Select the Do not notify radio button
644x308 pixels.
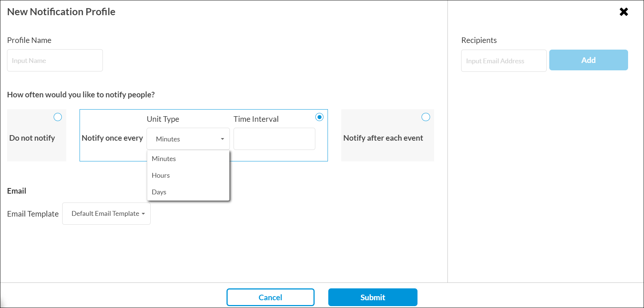[58, 117]
